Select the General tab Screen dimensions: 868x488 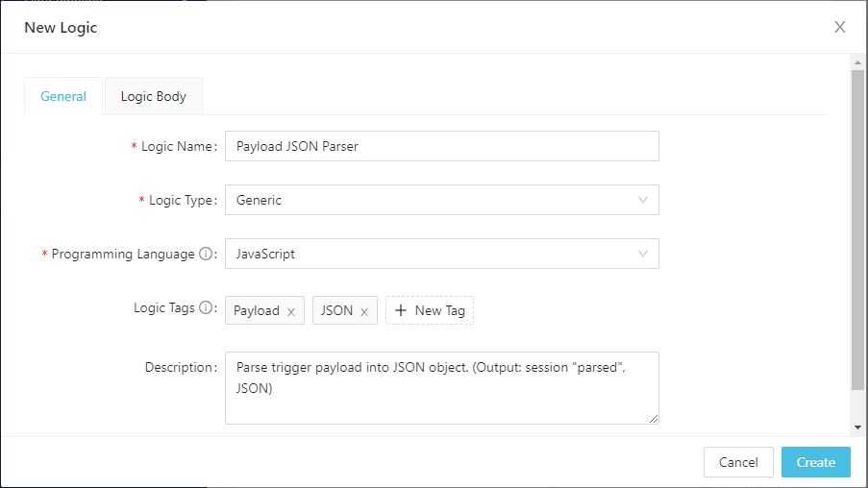pos(63,96)
